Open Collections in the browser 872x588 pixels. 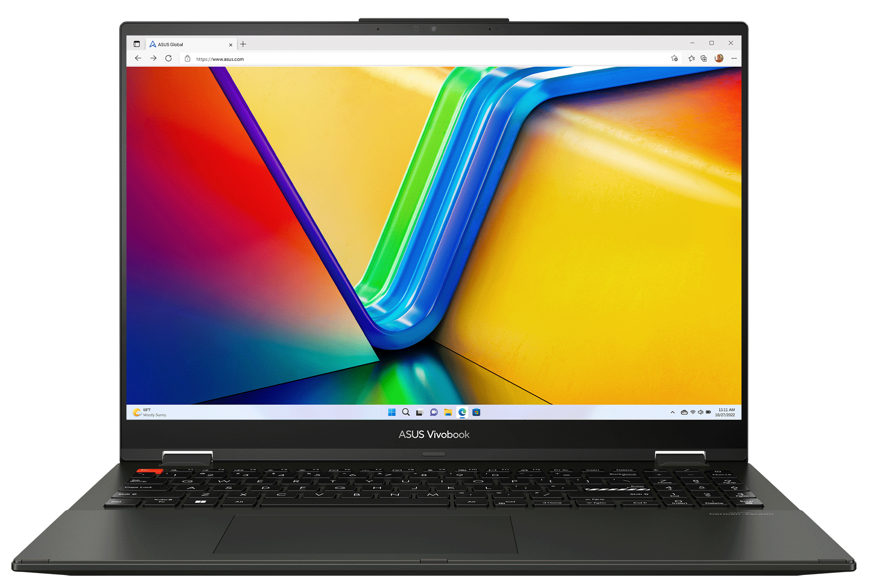coord(704,58)
